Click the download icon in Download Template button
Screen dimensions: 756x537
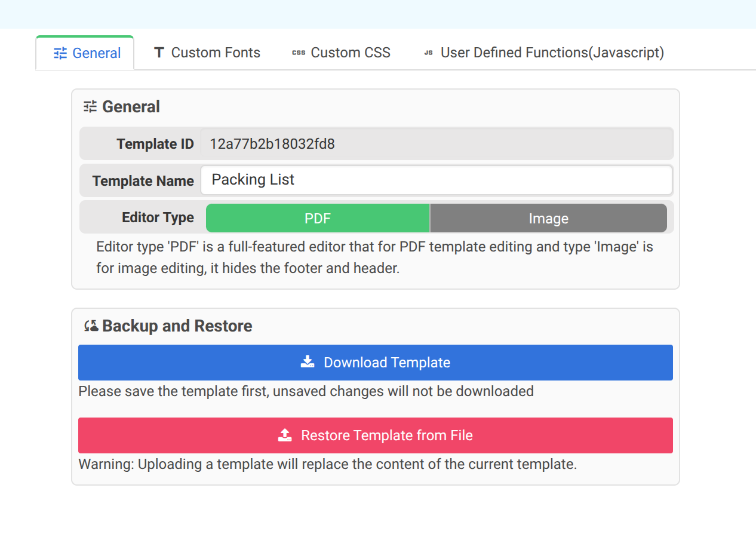point(308,362)
